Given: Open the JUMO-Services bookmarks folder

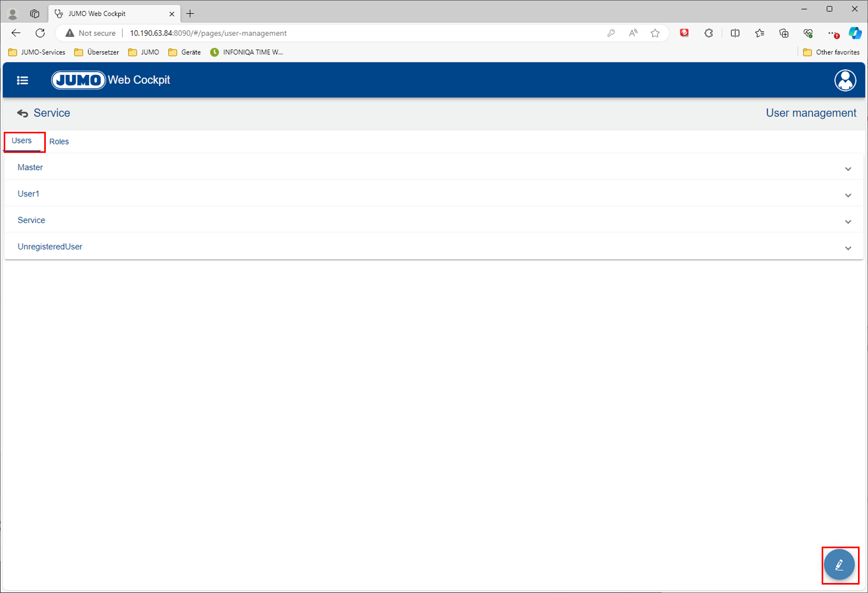Looking at the screenshot, I should [37, 52].
